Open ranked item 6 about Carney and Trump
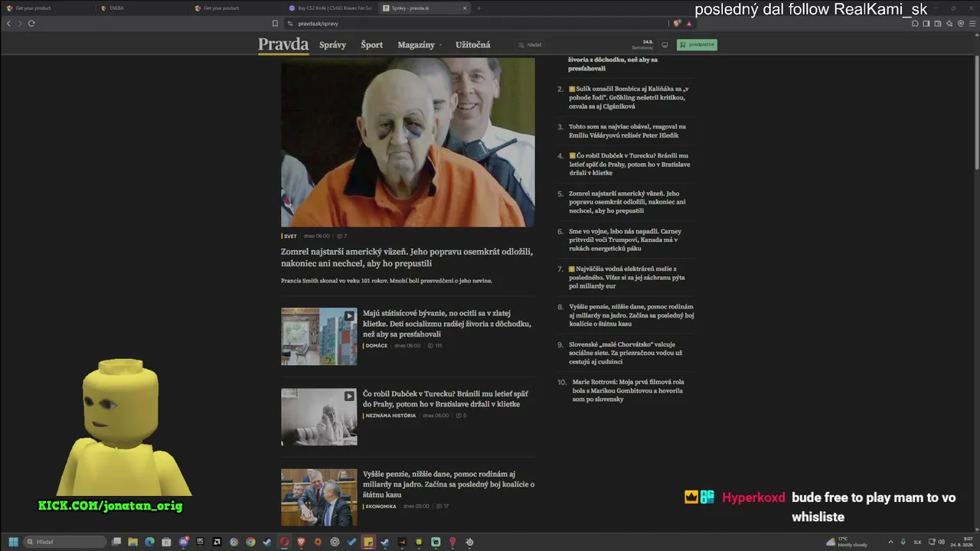 [626, 240]
